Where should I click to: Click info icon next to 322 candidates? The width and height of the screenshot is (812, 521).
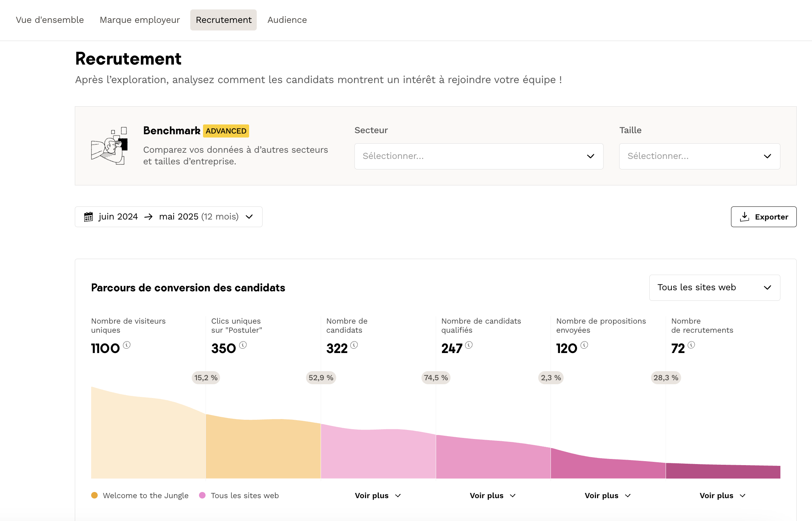pos(354,345)
